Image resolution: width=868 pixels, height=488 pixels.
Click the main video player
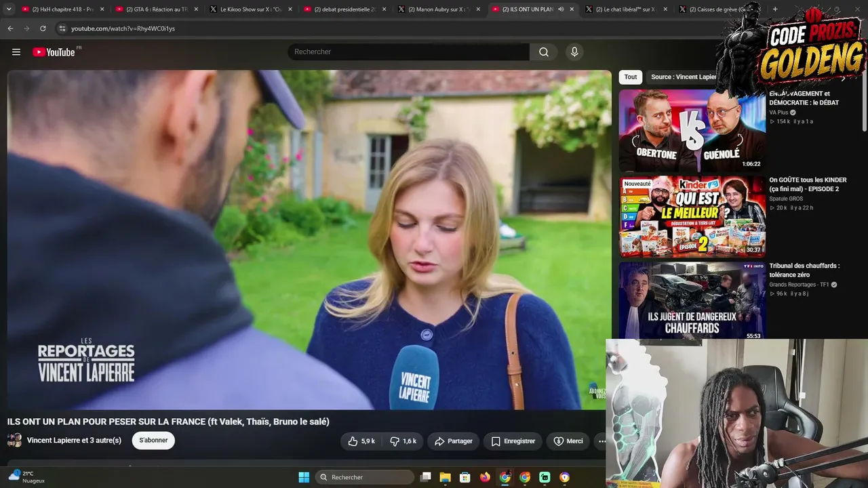309,240
